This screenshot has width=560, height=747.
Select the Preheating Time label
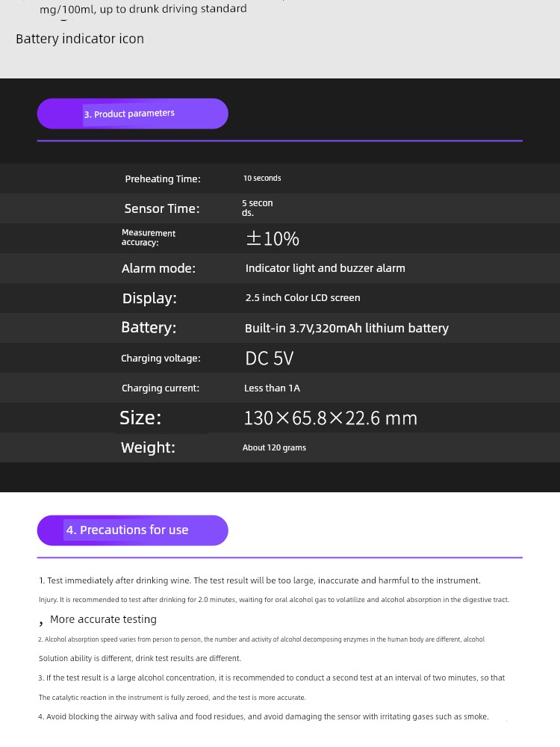click(163, 179)
